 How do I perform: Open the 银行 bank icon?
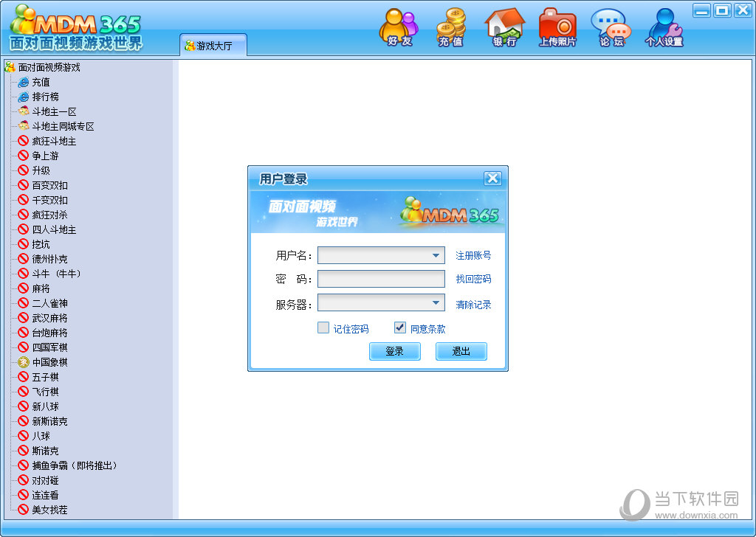click(504, 27)
